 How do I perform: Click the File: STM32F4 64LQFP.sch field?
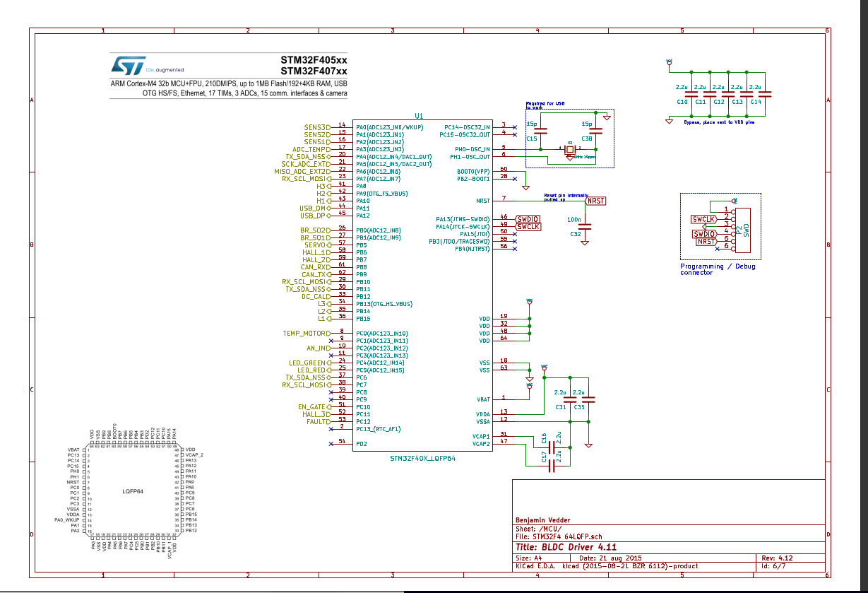[x=559, y=536]
